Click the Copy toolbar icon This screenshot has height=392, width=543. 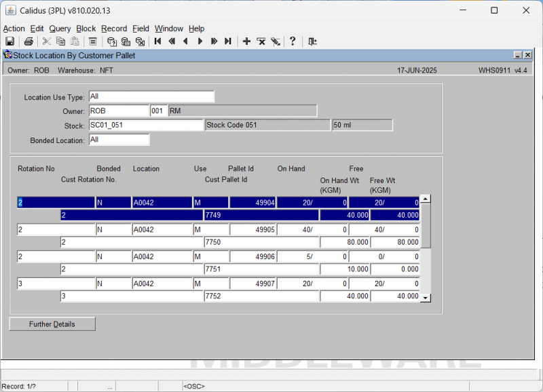pyautogui.click(x=60, y=41)
